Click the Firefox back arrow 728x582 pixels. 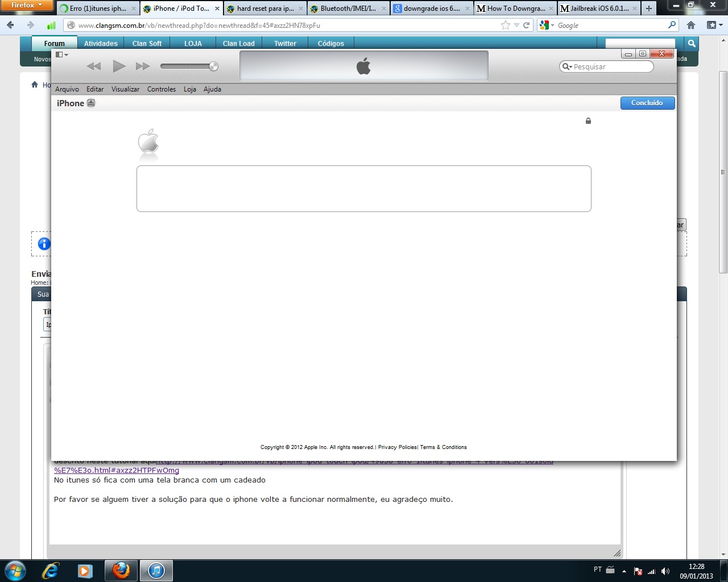tap(11, 25)
